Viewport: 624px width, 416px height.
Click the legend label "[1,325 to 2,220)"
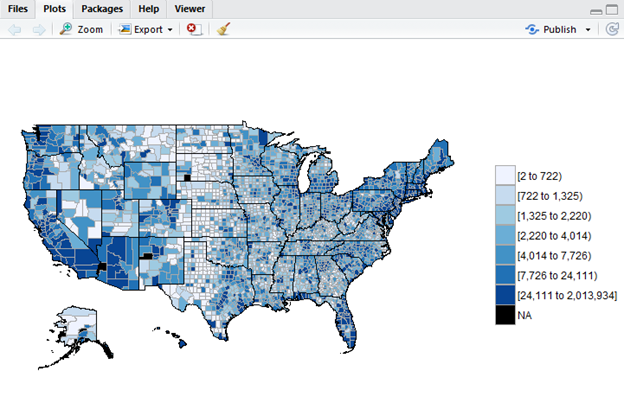[554, 216]
